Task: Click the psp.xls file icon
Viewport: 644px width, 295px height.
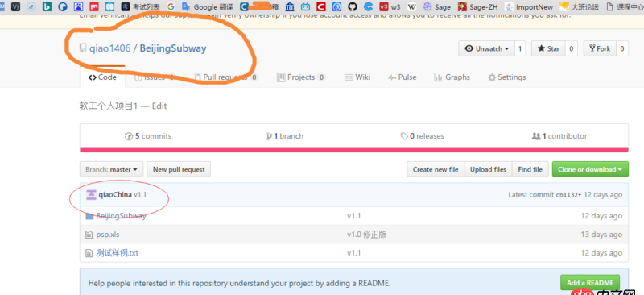Action: point(89,235)
